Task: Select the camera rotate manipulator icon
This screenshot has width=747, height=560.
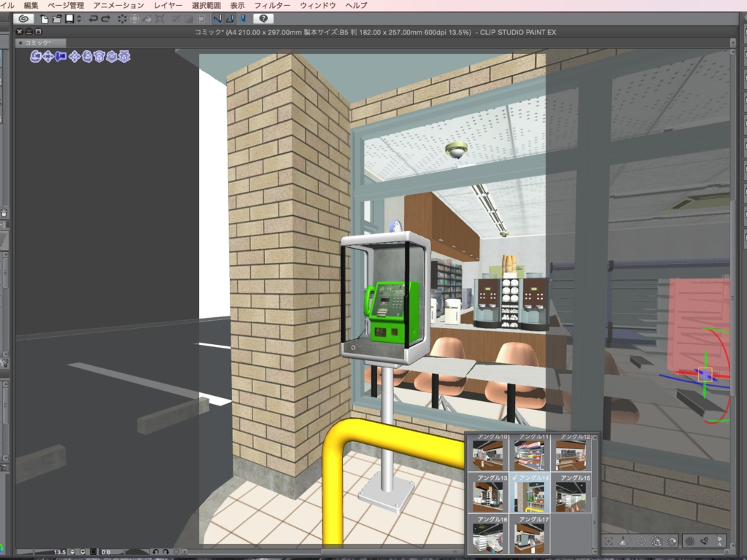Action: [36, 57]
